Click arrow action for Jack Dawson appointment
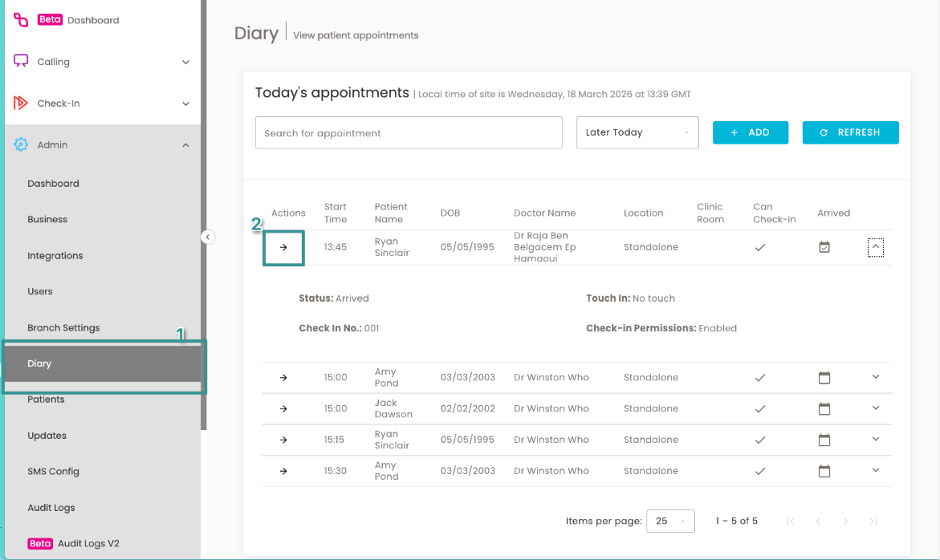The height and width of the screenshot is (560, 940). click(283, 409)
